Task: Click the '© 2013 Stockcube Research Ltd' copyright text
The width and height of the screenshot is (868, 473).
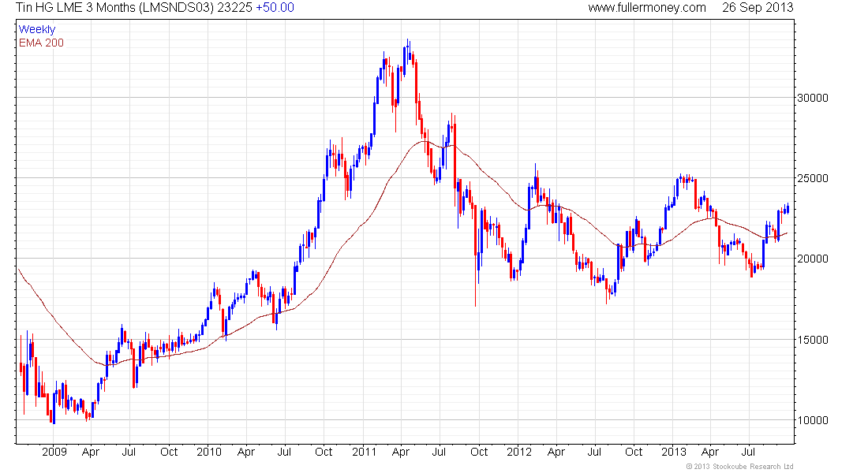Action: coord(739,467)
